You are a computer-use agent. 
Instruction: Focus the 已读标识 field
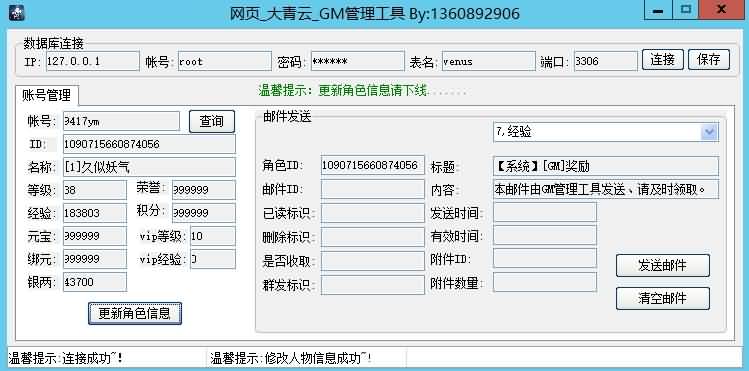click(373, 213)
